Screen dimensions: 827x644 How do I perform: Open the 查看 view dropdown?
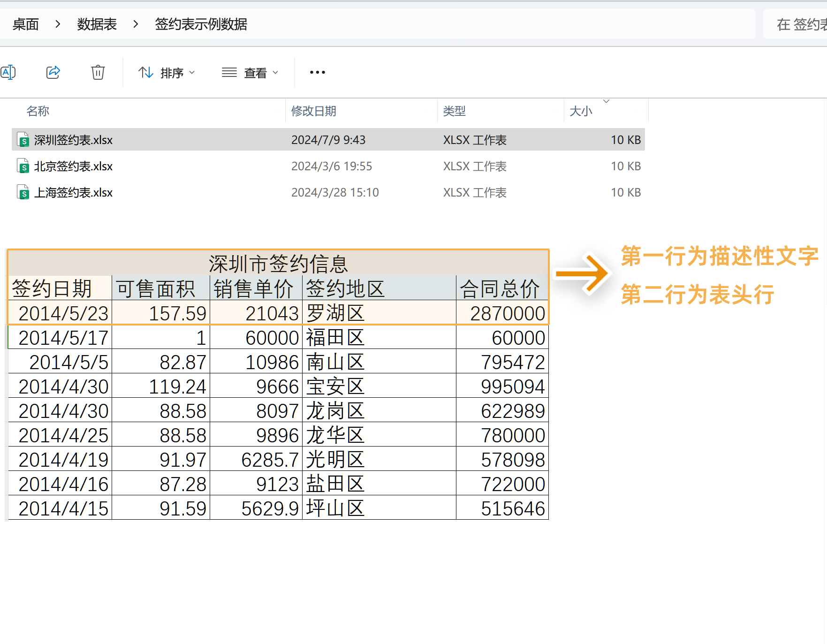pyautogui.click(x=250, y=73)
